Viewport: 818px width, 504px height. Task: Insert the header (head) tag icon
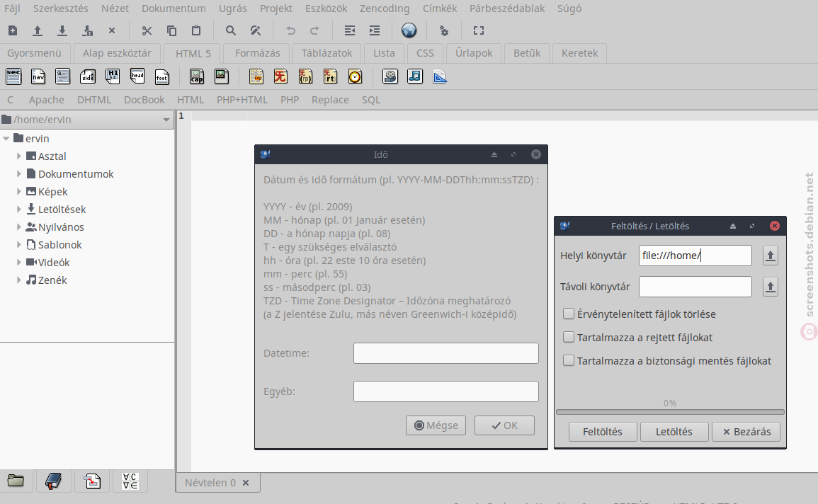coord(137,76)
